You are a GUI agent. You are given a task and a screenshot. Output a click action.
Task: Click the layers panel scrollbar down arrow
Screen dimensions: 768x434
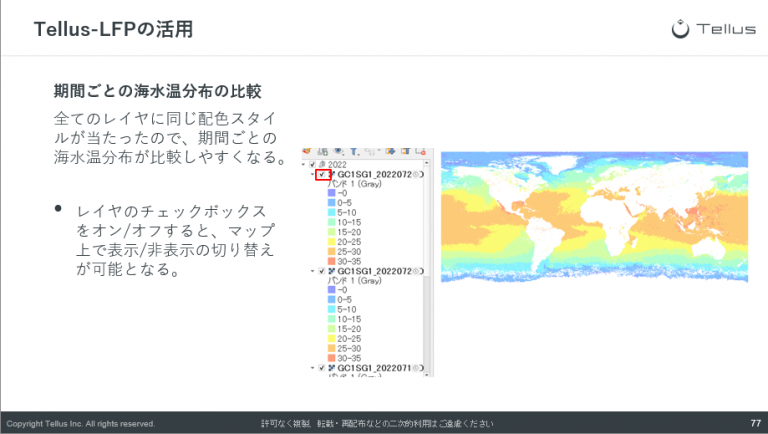(x=427, y=374)
